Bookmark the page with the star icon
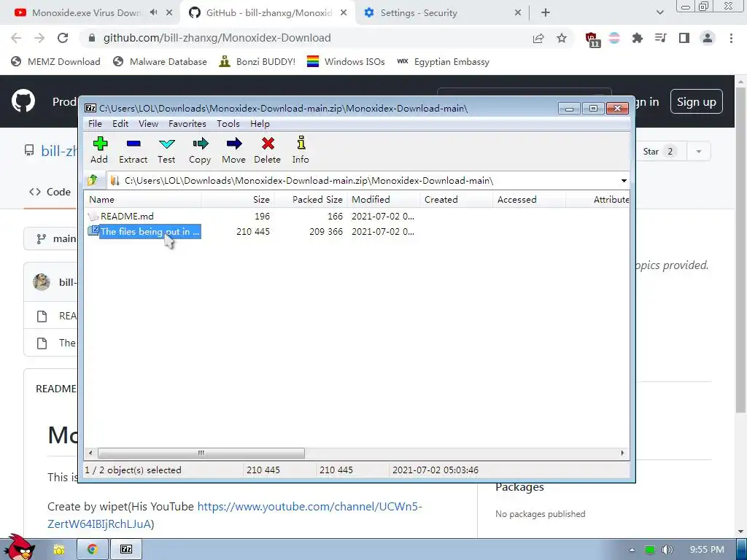Screen dimensions: 747x560 click(x=562, y=38)
